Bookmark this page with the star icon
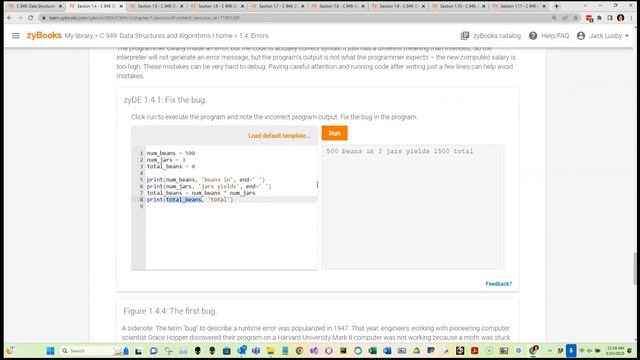This screenshot has width=640, height=360. tap(576, 18)
